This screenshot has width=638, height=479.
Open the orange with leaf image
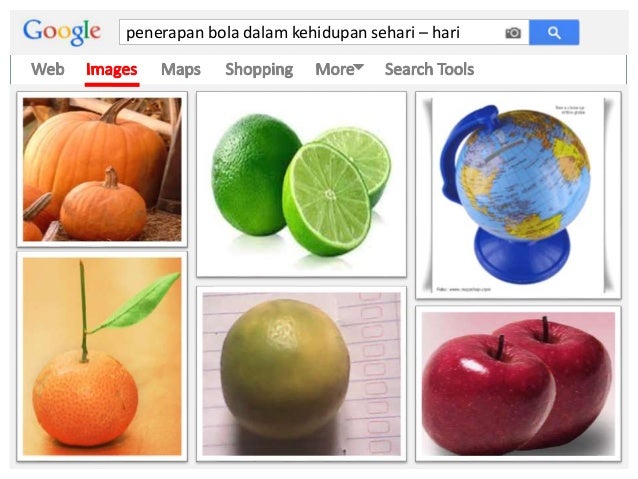102,356
